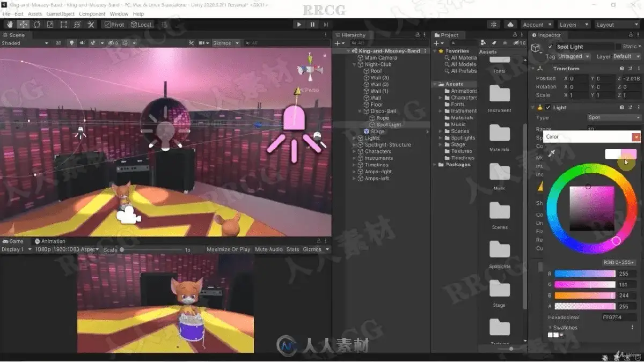Toggle Local/Global handle rotation
This screenshot has width=644, height=362.
tap(141, 25)
